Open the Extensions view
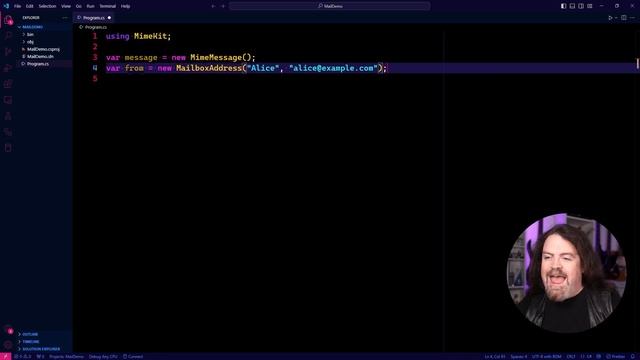Screen dimensions: 640x360 coord(8,84)
